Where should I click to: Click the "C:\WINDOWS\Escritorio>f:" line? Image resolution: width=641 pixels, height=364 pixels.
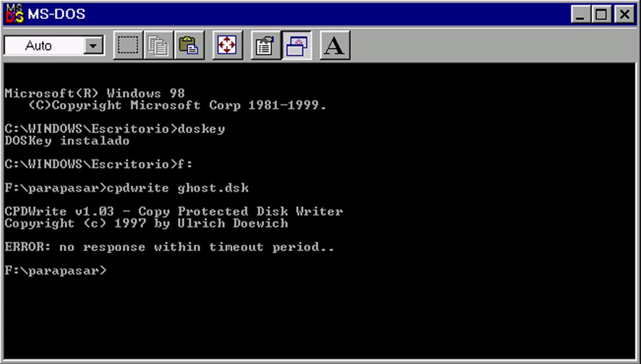coord(98,164)
